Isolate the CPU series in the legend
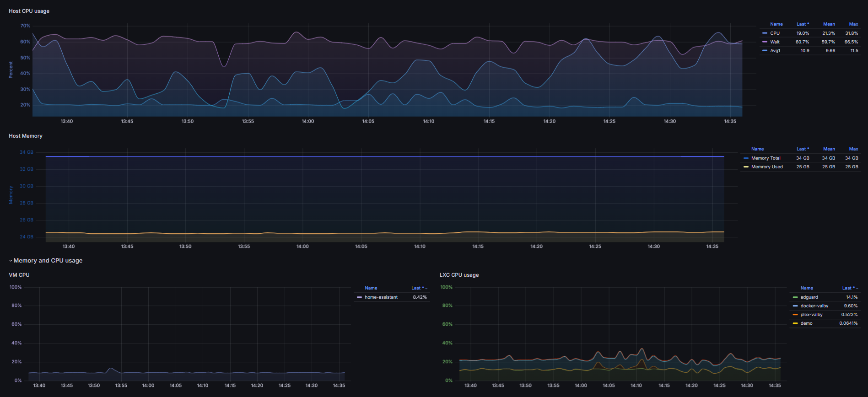 pos(775,33)
